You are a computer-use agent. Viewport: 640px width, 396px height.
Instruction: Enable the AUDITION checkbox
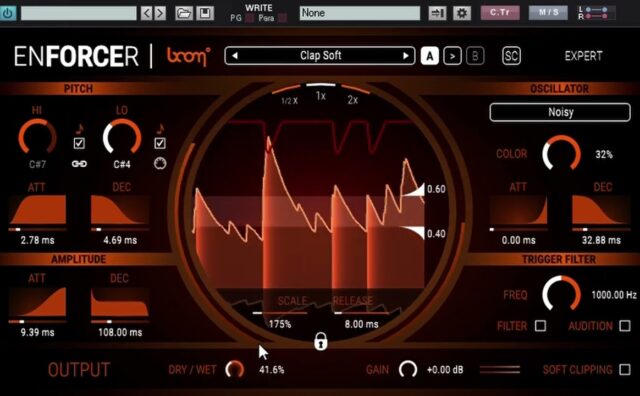click(624, 325)
